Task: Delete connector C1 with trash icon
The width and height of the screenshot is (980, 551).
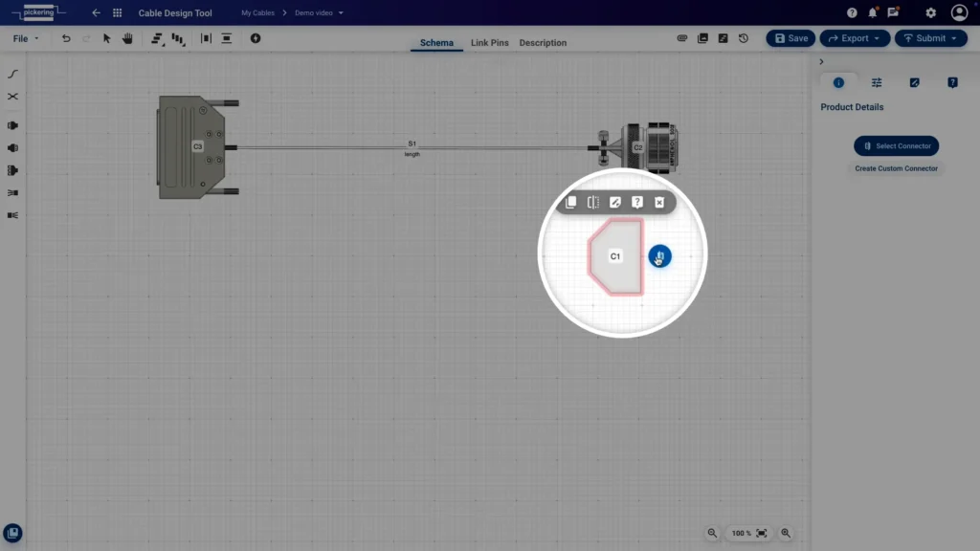Action: (659, 203)
